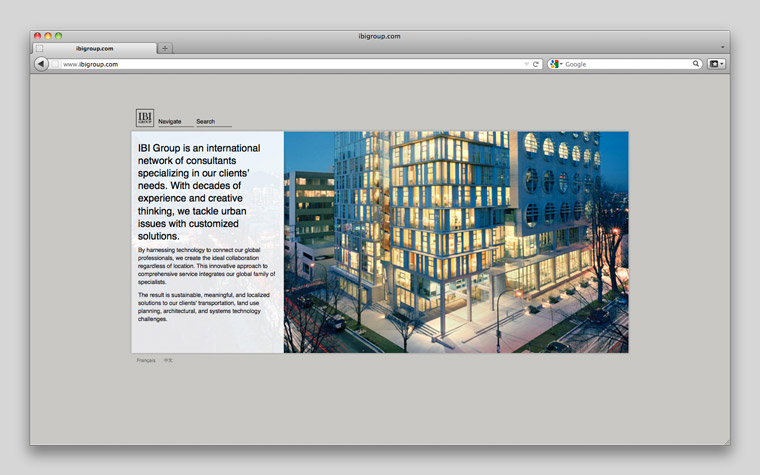Screen dimensions: 760x475
Task: Click the reload page icon in address bar
Action: tap(536, 64)
